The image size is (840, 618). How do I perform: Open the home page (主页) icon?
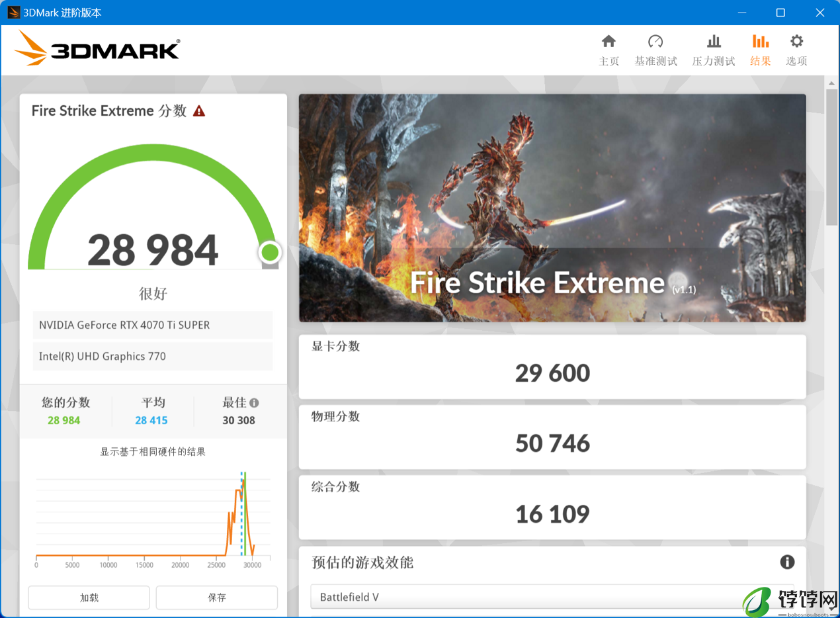(609, 42)
